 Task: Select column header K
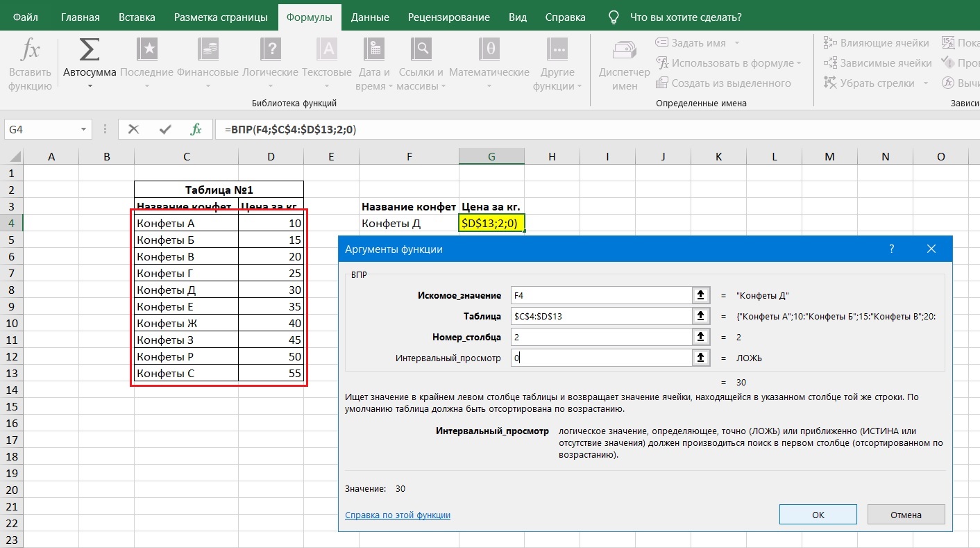718,157
